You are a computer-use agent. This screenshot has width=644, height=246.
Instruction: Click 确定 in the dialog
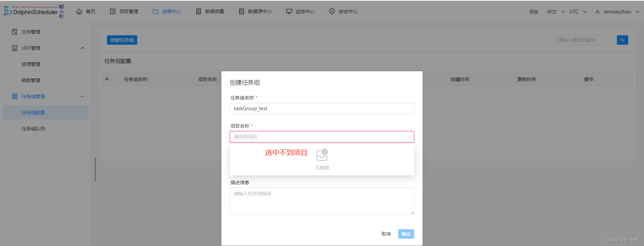coord(406,234)
